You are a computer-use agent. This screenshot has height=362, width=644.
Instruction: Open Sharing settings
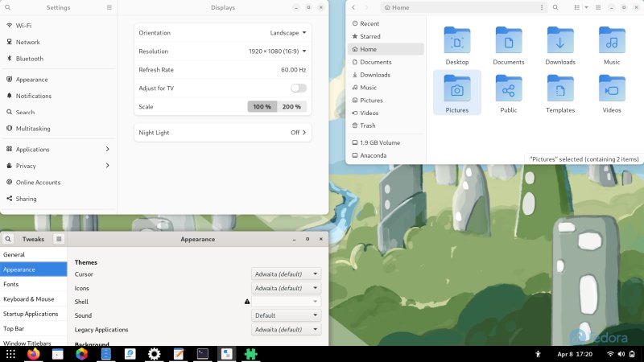tap(58, 199)
